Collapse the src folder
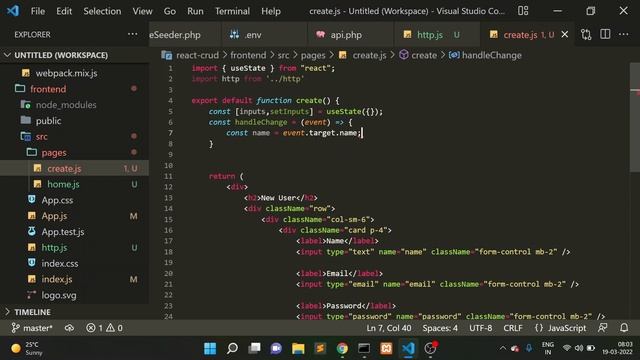The height and width of the screenshot is (360, 640). (x=41, y=136)
